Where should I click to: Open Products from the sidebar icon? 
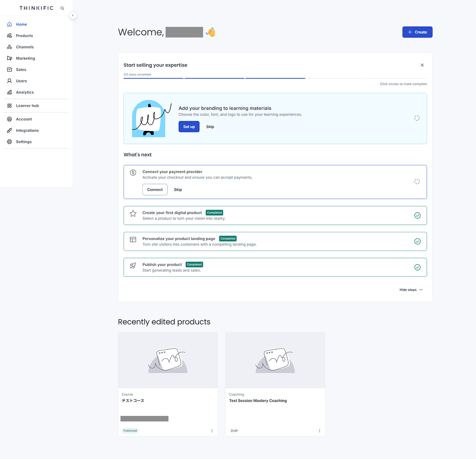pos(10,36)
